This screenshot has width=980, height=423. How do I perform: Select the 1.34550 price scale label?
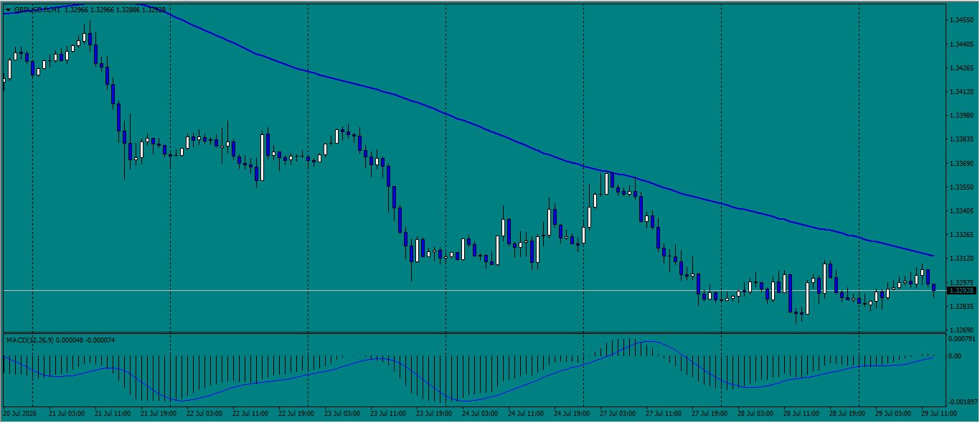point(961,20)
